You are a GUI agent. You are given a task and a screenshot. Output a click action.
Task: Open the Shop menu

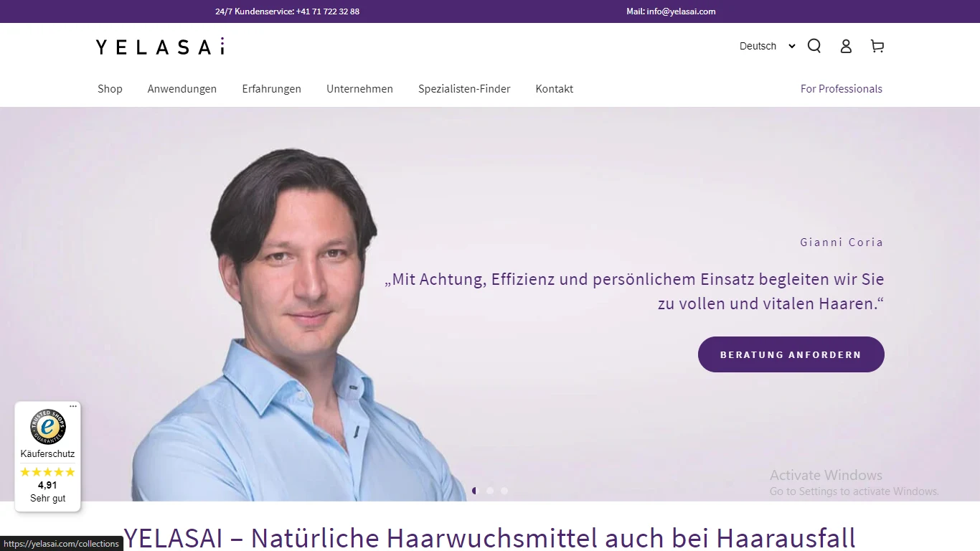click(110, 89)
